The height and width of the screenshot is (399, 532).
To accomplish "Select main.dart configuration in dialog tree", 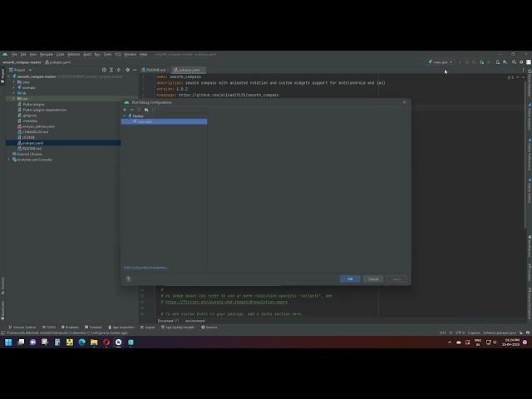I will pyautogui.click(x=165, y=121).
